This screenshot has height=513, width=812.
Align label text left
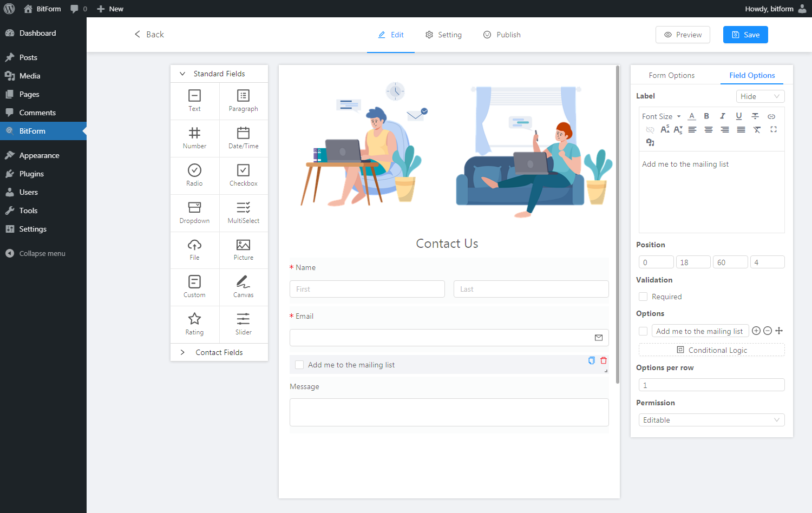[692, 129]
